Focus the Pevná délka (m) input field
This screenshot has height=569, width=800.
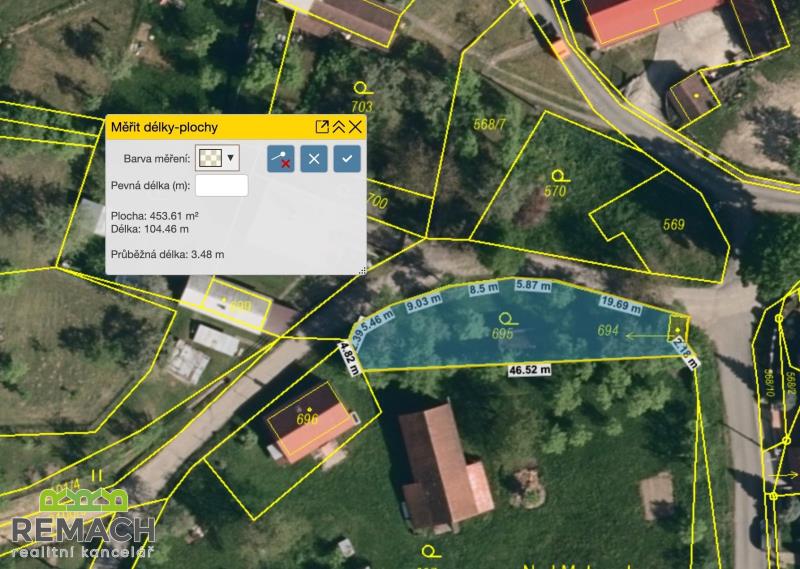click(221, 185)
